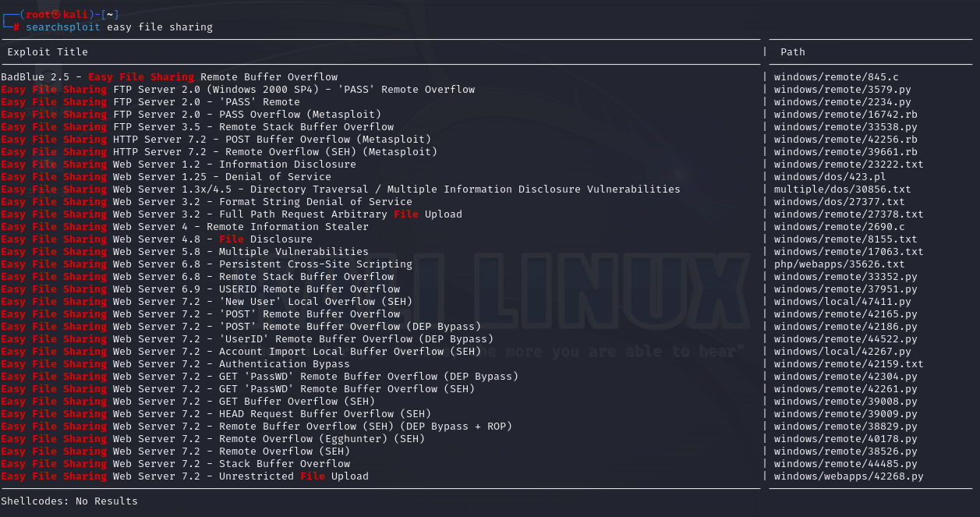Viewport: 980px width, 517px height.
Task: Select path windows/remote/845.c
Action: click(x=837, y=77)
